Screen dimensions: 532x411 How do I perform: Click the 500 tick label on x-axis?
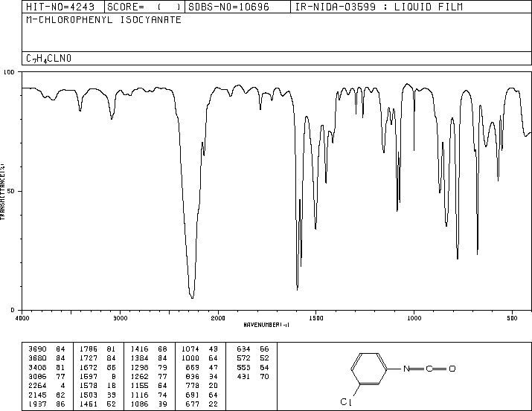coord(512,318)
